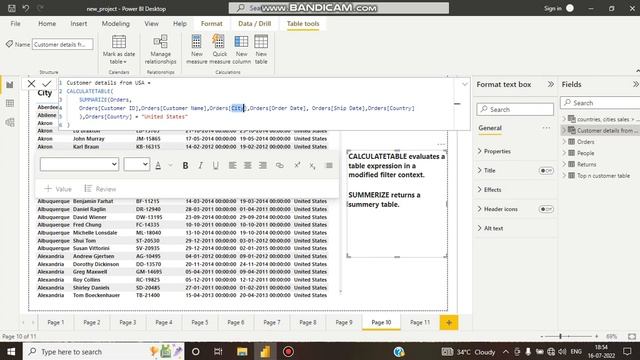This screenshot has height=360, width=640.
Task: Add a New column
Action: coord(241,50)
